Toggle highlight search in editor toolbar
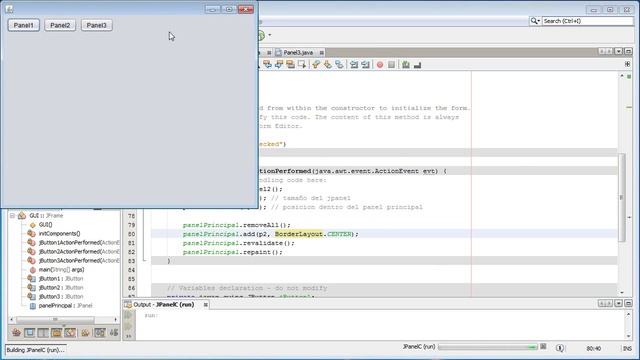 (x=290, y=64)
